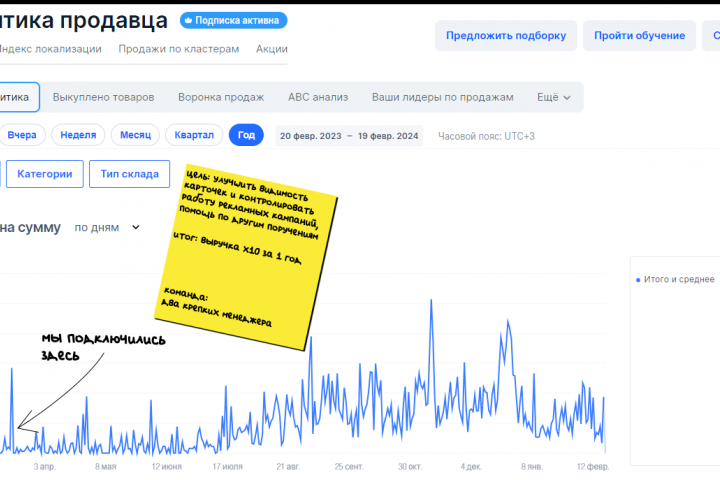
Task: Click the 'Пройти обучение' button
Action: point(639,35)
